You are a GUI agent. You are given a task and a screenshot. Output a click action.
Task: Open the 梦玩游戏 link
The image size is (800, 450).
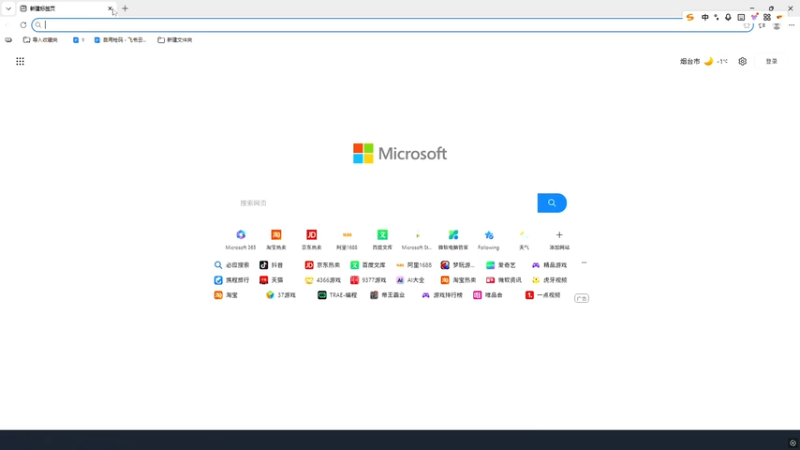pyautogui.click(x=458, y=265)
